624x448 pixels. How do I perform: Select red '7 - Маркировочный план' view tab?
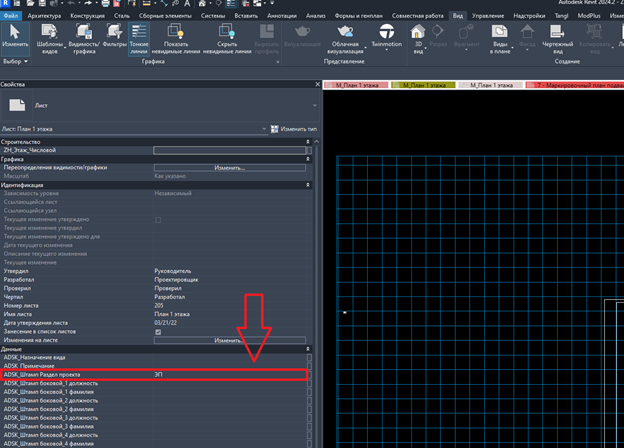[575, 85]
